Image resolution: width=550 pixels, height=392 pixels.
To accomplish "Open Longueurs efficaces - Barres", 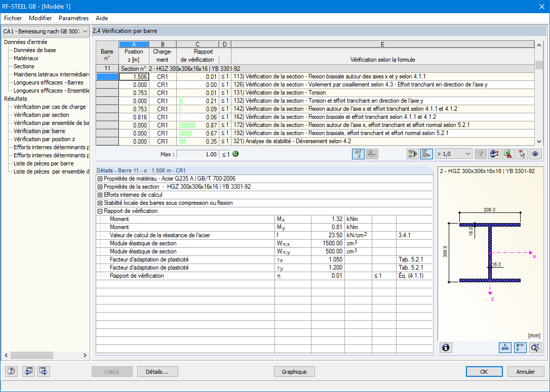I will tap(49, 82).
